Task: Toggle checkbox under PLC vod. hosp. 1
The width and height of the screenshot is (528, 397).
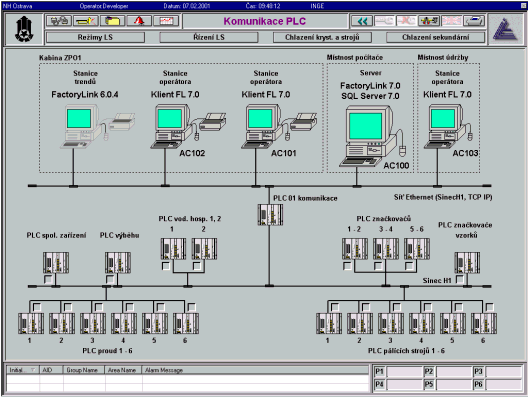Action: (166, 266)
